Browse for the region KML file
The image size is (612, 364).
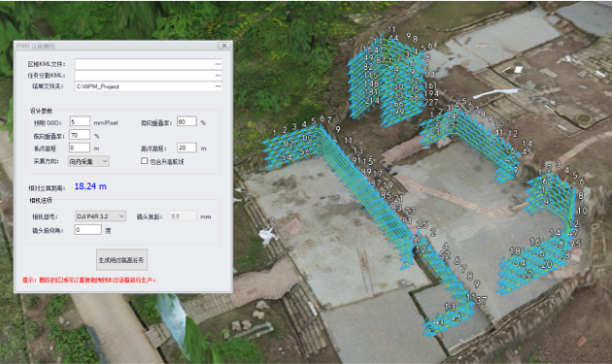click(218, 64)
